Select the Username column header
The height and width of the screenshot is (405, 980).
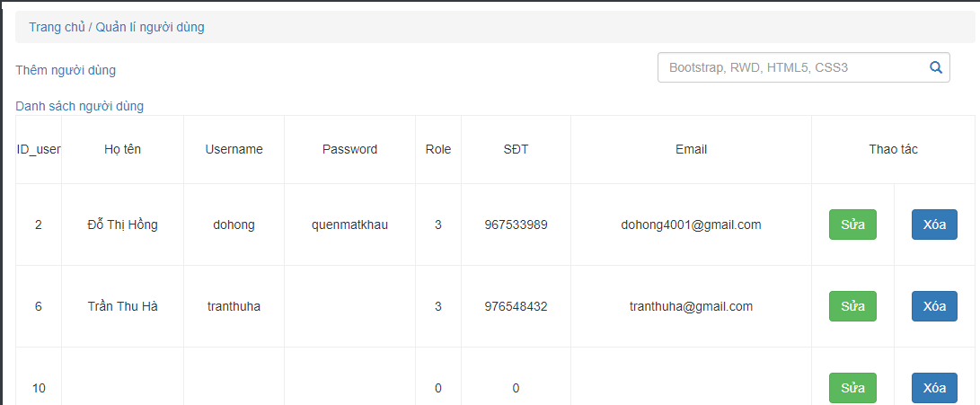coord(234,149)
